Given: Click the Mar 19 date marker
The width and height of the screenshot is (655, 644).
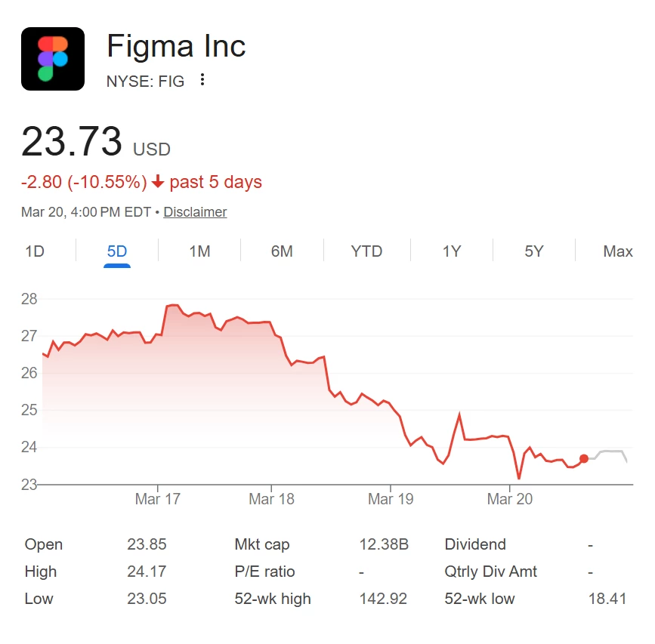Looking at the screenshot, I should point(391,499).
